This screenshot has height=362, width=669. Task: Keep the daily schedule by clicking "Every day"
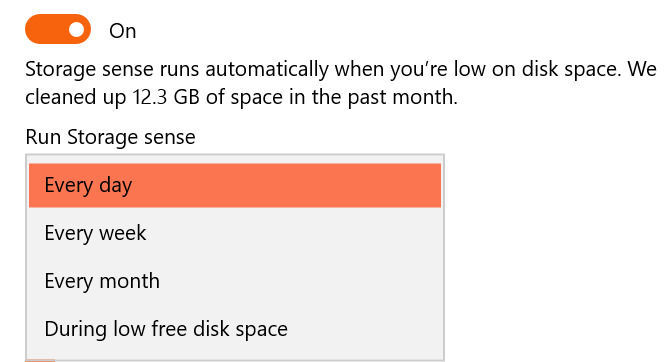[x=235, y=185]
